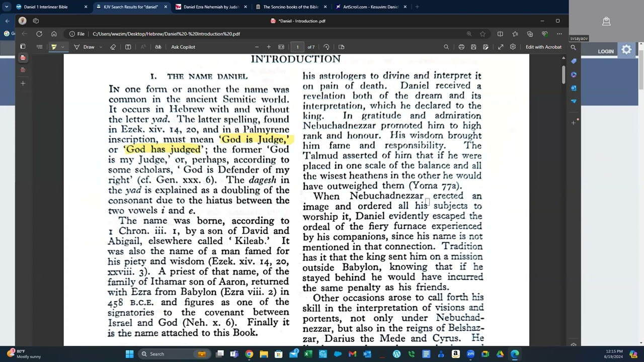This screenshot has height=362, width=644.
Task: Click the Windows taskbar Search box
Action: 174,354
